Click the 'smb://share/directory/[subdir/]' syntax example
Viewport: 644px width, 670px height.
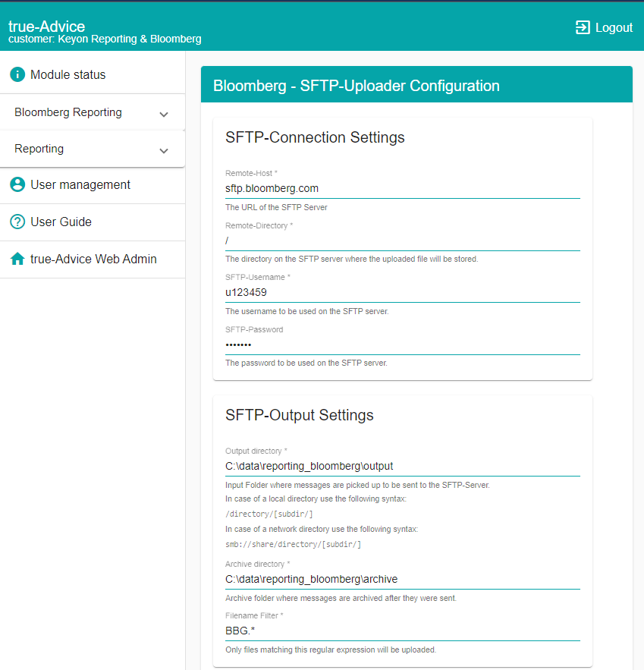293,544
